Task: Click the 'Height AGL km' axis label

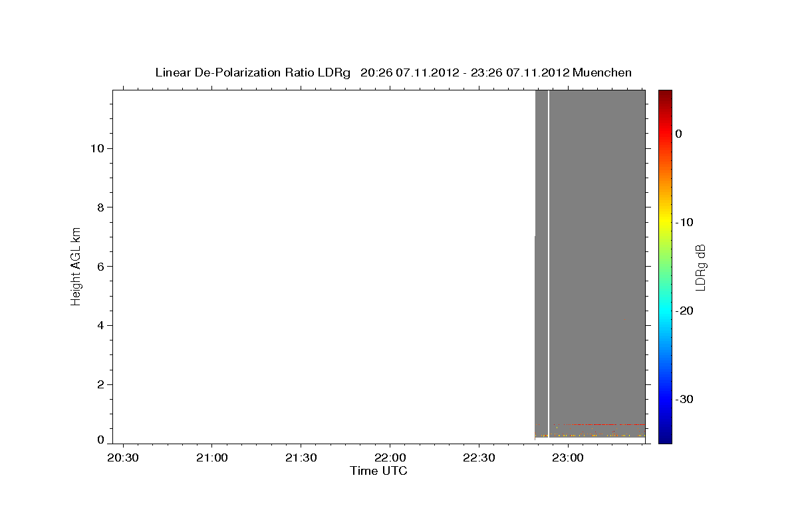Action: pos(76,265)
